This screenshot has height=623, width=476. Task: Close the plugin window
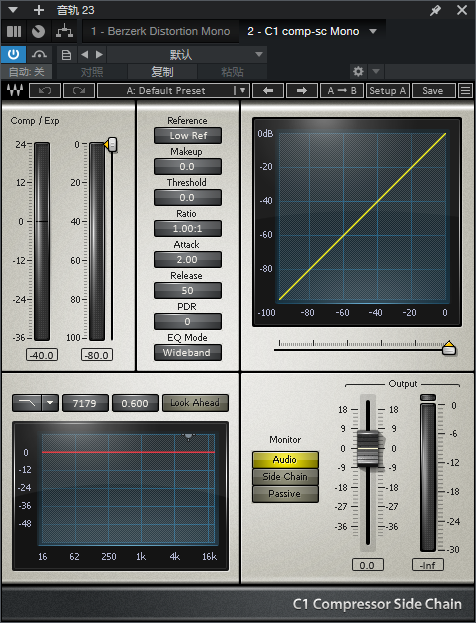coord(462,10)
